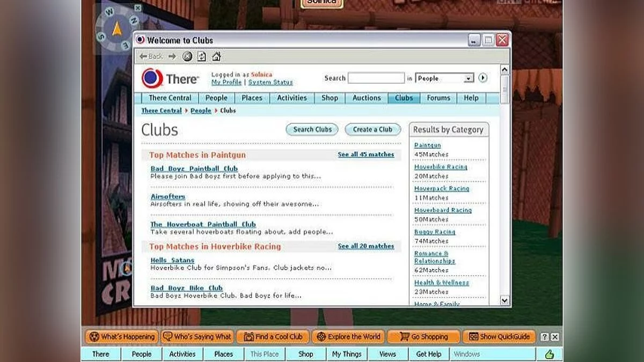644x362 pixels.
Task: Submit search with the round arrow button
Action: [482, 78]
